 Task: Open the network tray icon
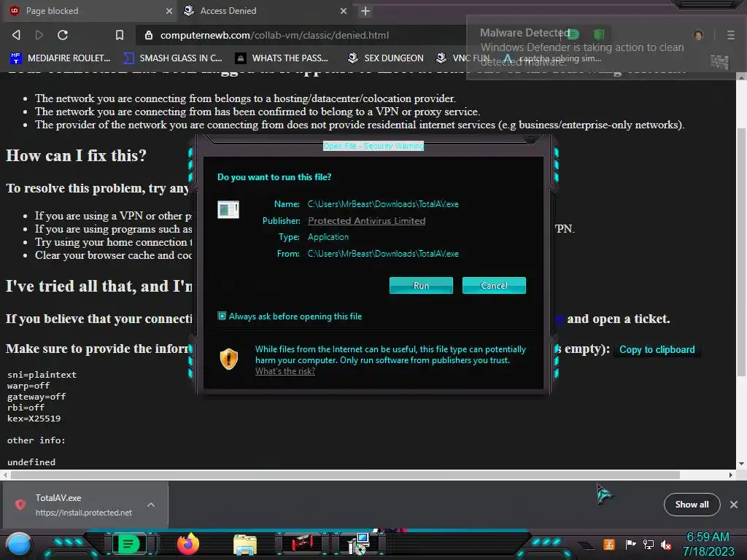(648, 544)
